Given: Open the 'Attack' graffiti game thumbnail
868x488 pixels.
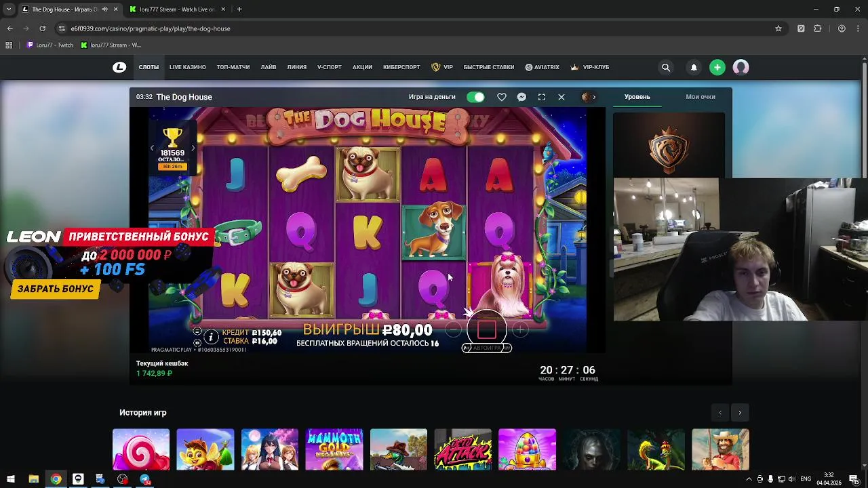Looking at the screenshot, I should click(463, 449).
